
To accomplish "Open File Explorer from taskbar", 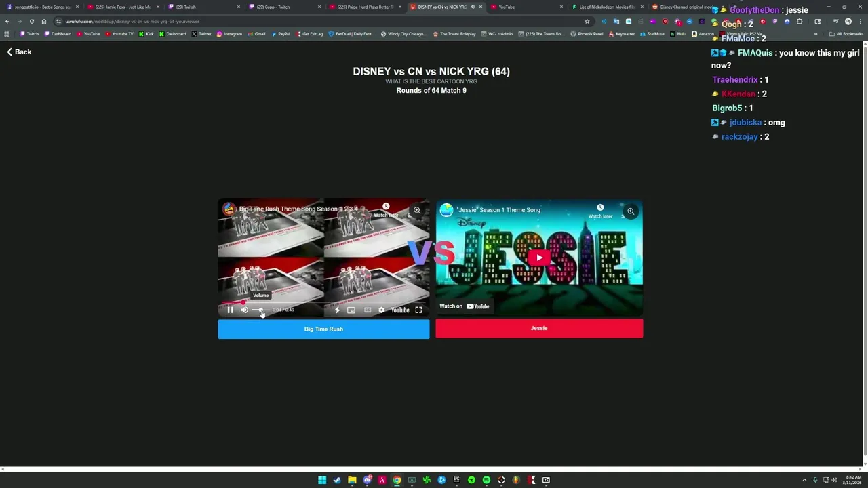I will (x=352, y=480).
